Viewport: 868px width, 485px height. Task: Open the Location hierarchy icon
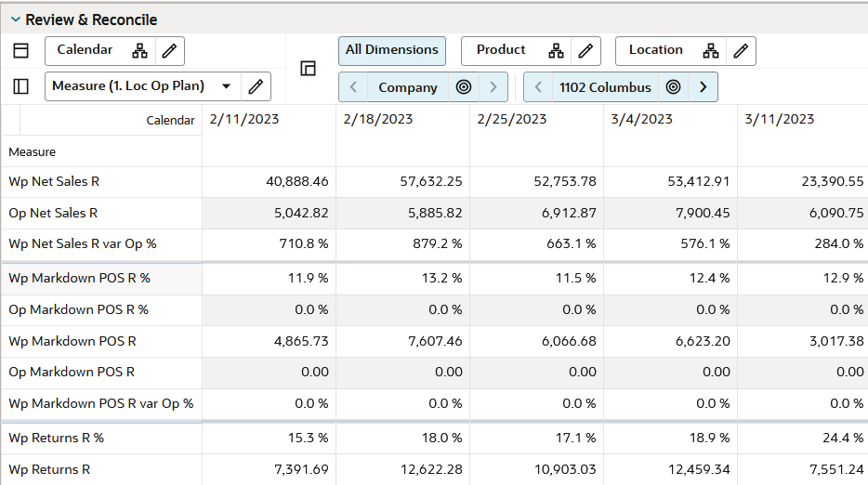point(711,51)
